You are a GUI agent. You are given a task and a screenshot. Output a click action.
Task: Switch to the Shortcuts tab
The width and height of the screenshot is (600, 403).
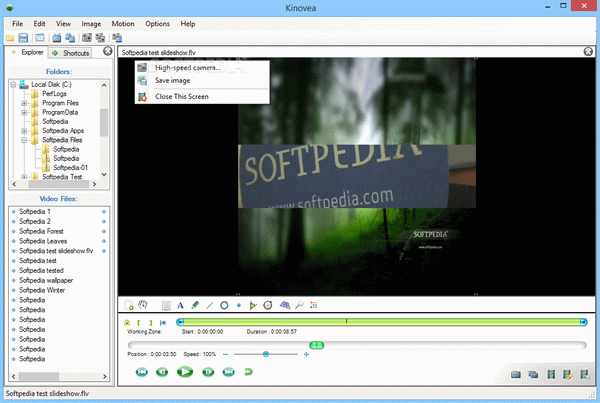click(71, 53)
